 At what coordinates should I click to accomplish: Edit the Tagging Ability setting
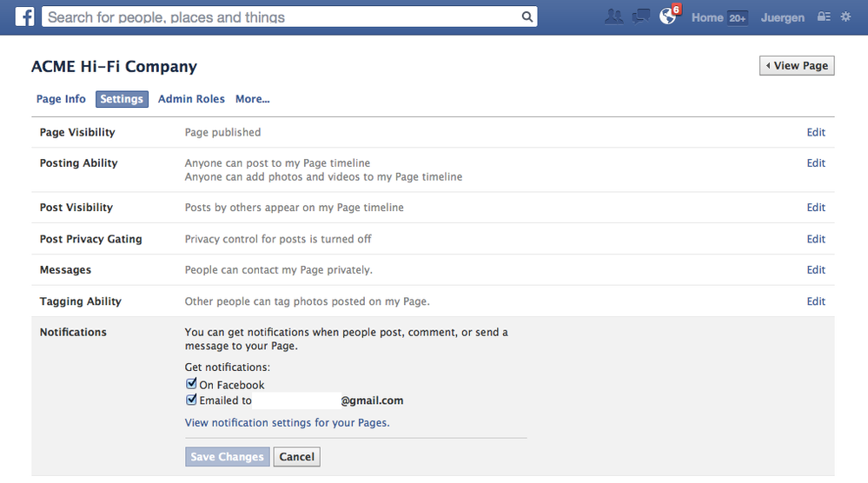[816, 301]
